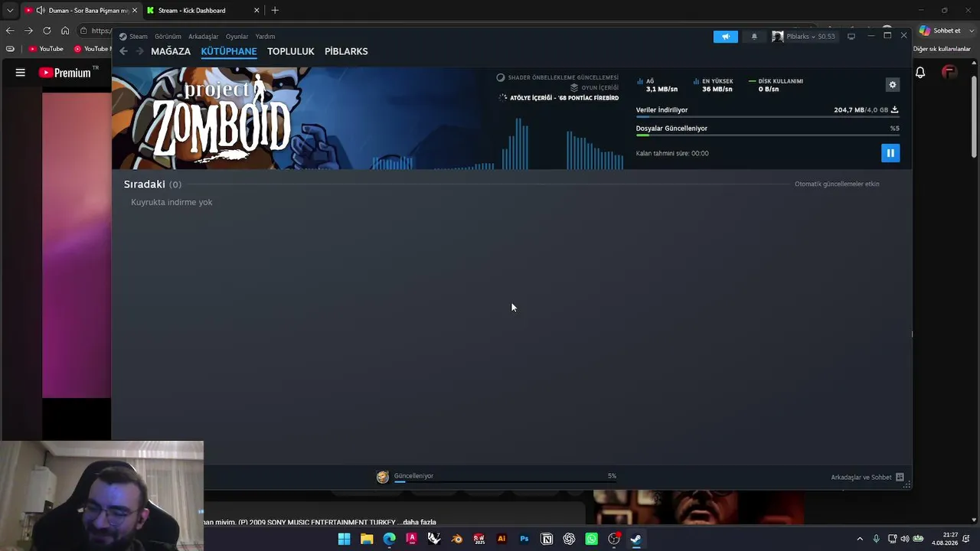Click the download icon beside 4,0 GB
Viewport: 980px width, 551px height.
(894, 110)
